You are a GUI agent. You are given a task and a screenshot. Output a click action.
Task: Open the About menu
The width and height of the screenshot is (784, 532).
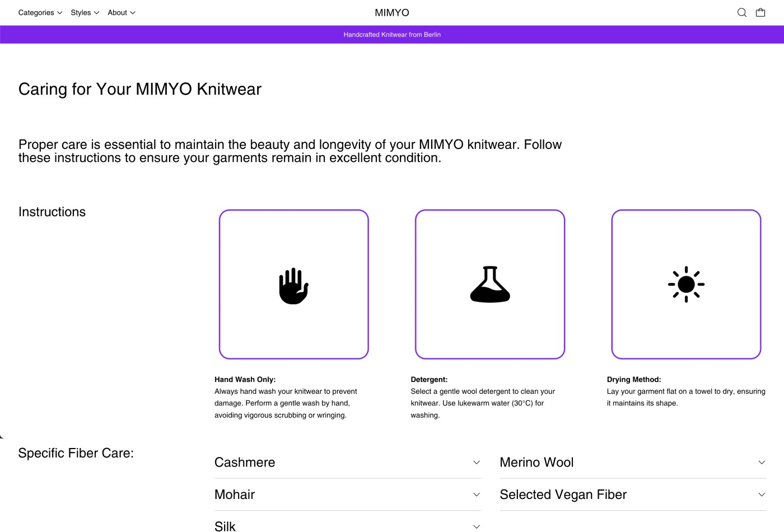point(122,12)
